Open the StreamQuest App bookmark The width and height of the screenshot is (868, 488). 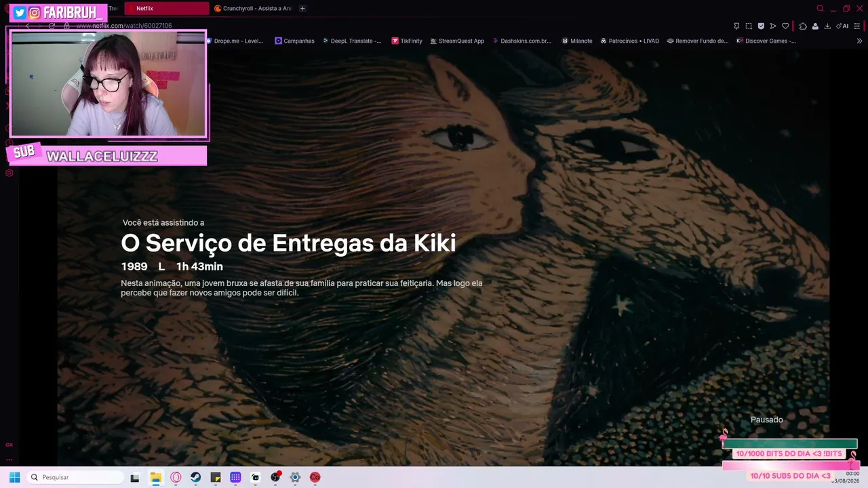pyautogui.click(x=457, y=41)
